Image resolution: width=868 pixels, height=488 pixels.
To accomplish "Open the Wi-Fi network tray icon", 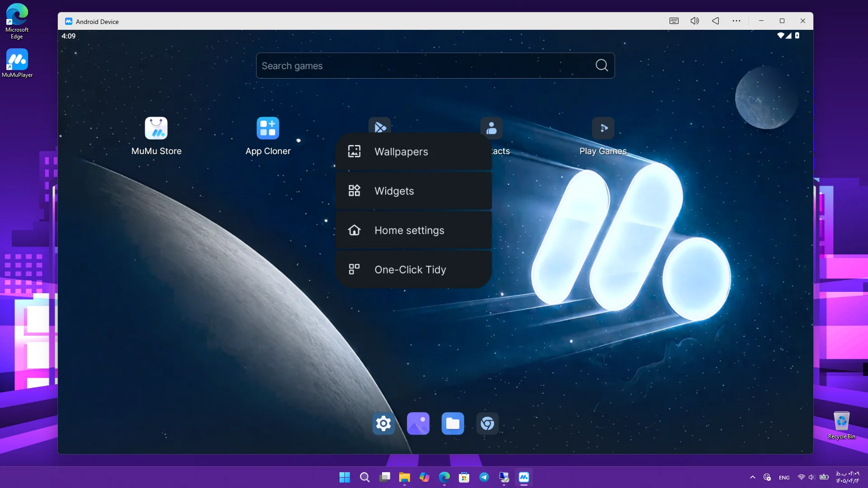I will point(802,477).
